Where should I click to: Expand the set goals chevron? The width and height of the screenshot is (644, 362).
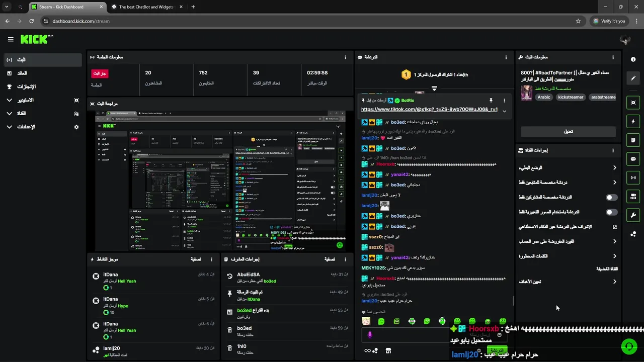[x=614, y=282]
